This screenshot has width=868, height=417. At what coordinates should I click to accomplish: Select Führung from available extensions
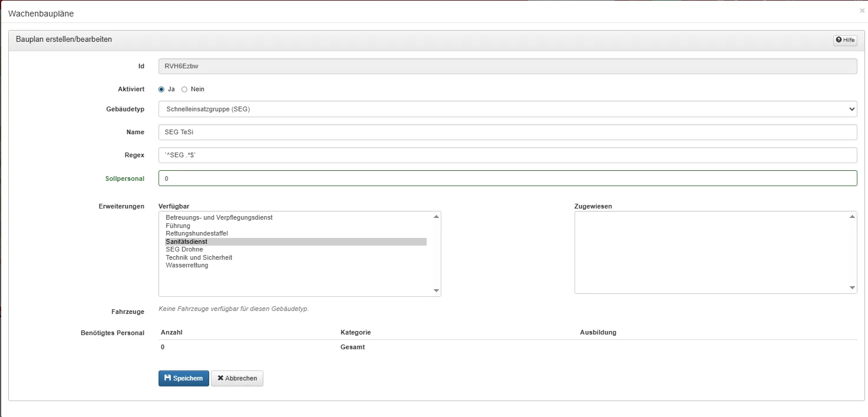tap(178, 226)
